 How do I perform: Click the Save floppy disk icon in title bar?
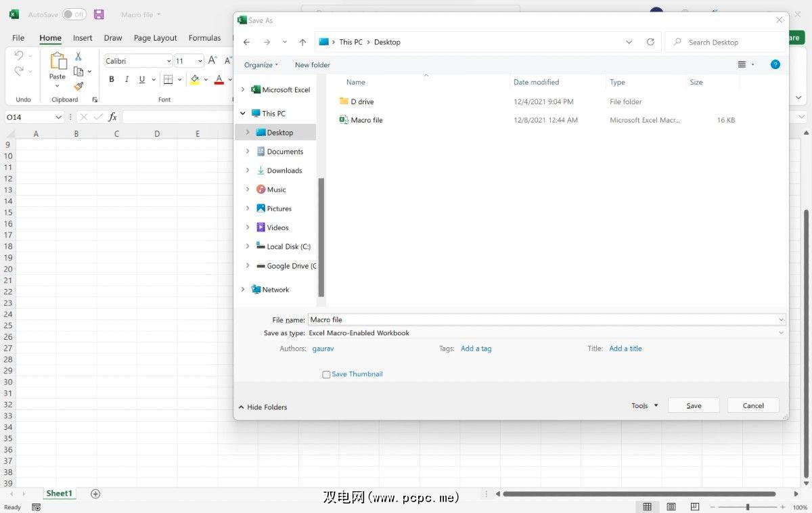click(99, 14)
